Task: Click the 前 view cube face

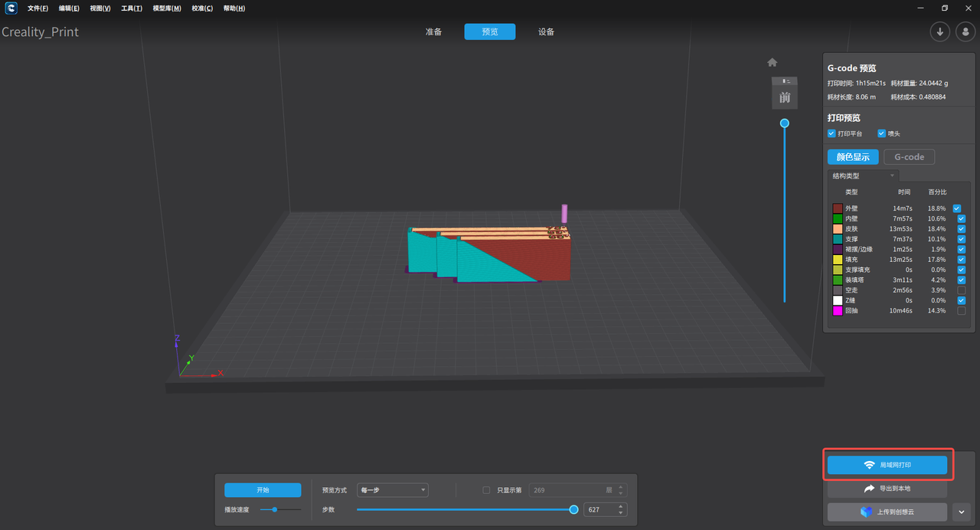Action: (x=785, y=97)
